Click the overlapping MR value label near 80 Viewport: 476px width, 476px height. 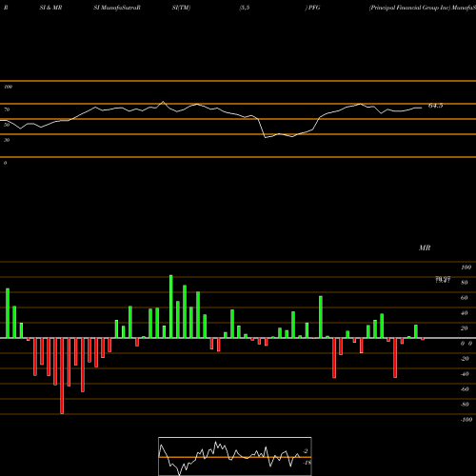(x=443, y=280)
